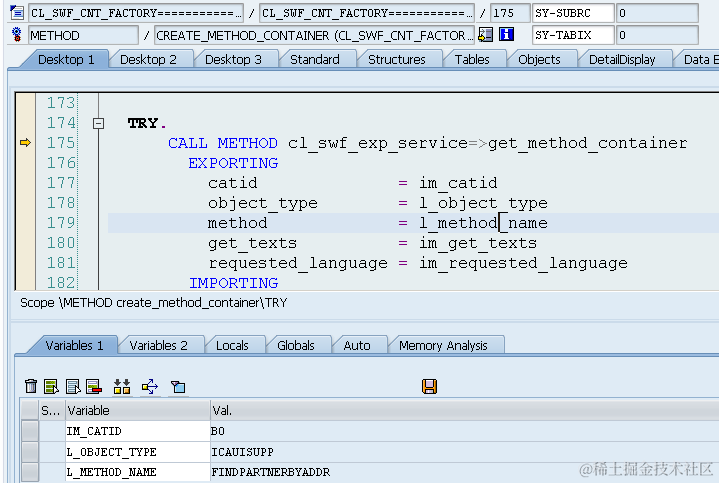The image size is (719, 483).
Task: Click the EXPORTING keyword
Action: [233, 163]
